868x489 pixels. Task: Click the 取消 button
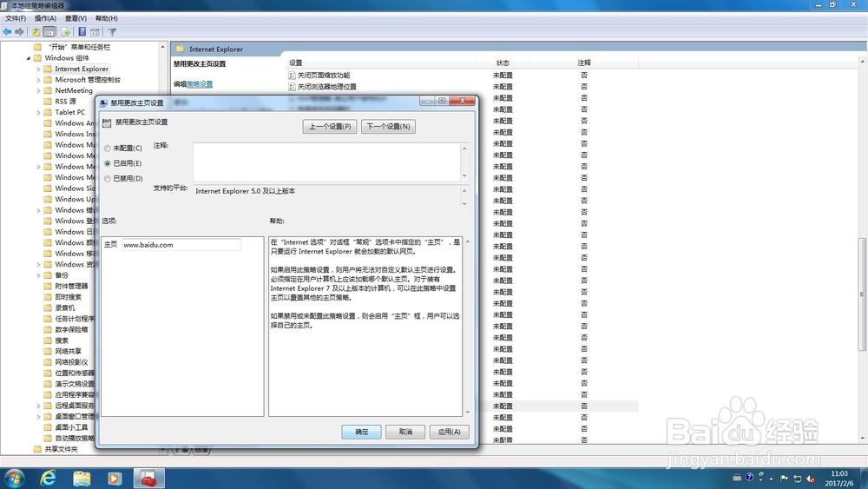click(405, 432)
